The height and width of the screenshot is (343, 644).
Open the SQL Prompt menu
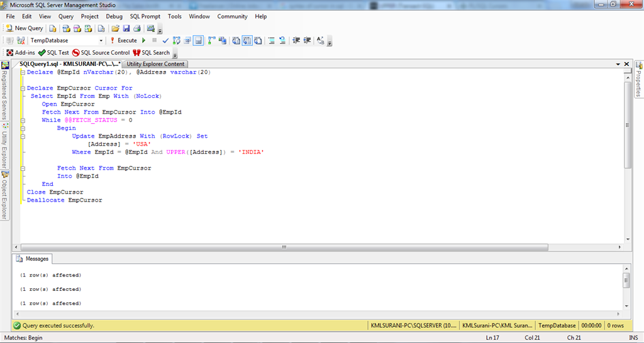point(145,16)
